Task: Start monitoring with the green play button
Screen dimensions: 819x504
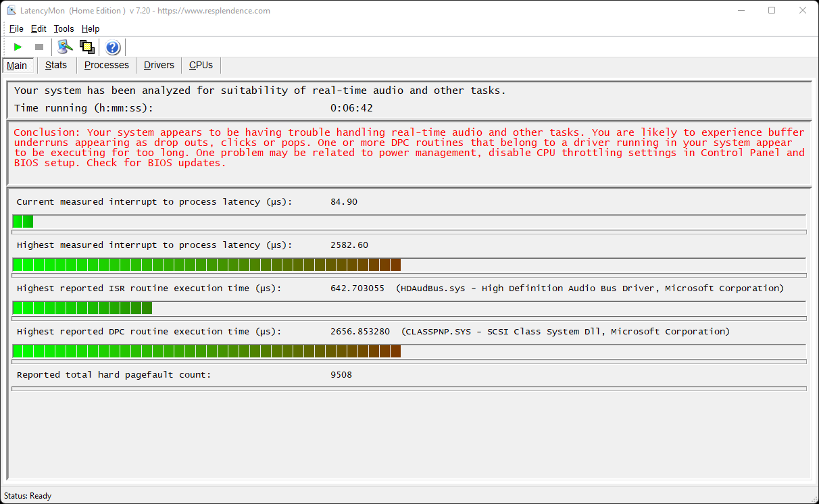Action: [x=18, y=47]
